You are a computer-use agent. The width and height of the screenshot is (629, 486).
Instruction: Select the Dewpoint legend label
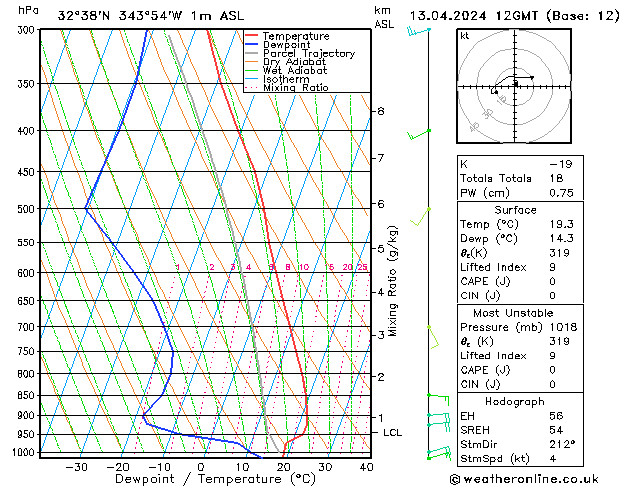[x=286, y=45]
